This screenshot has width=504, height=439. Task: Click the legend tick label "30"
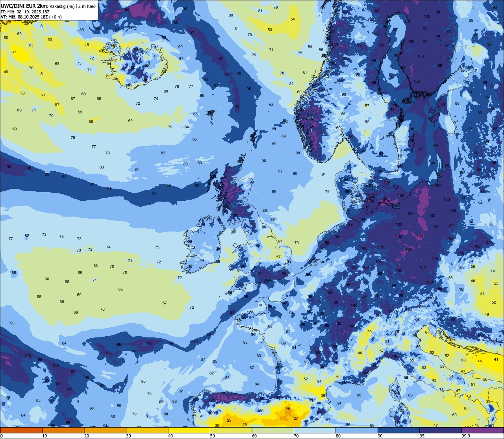point(128,435)
